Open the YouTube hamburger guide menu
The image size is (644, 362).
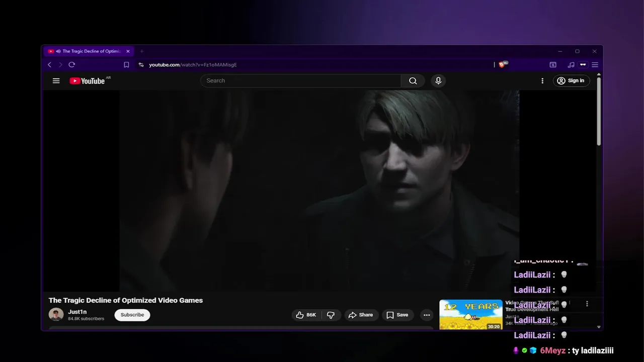tap(56, 81)
